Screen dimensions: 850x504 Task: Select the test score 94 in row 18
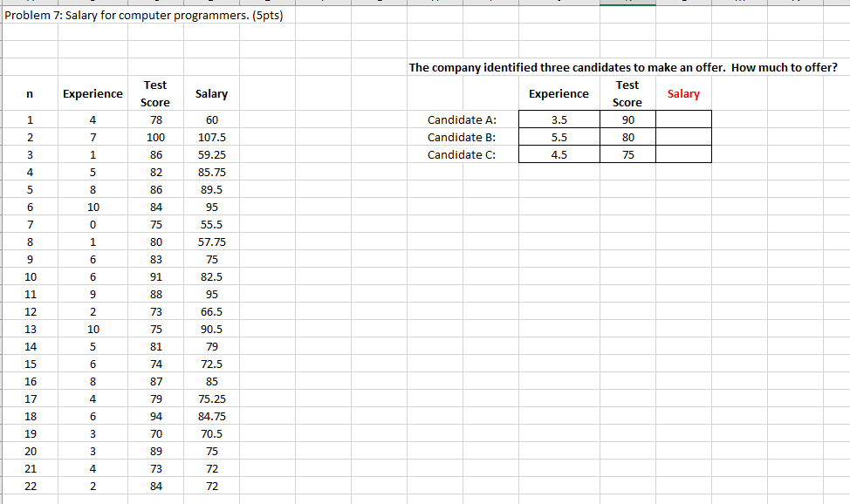155,416
